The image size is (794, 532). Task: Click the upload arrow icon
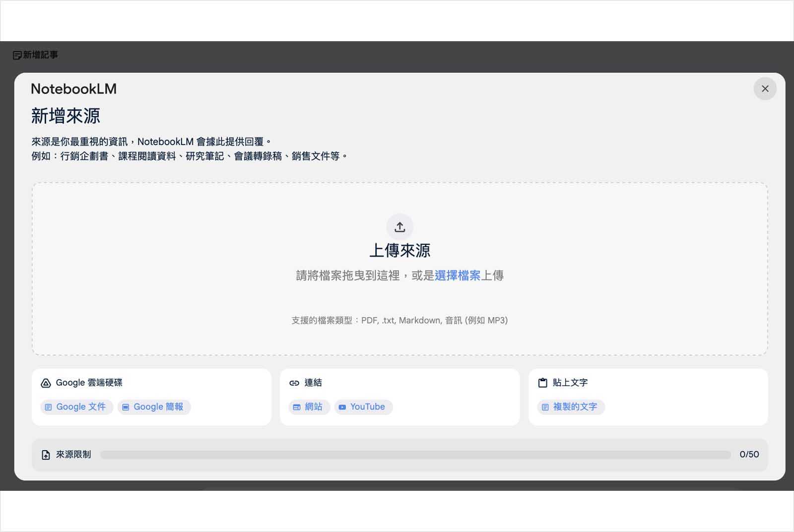pyautogui.click(x=400, y=227)
